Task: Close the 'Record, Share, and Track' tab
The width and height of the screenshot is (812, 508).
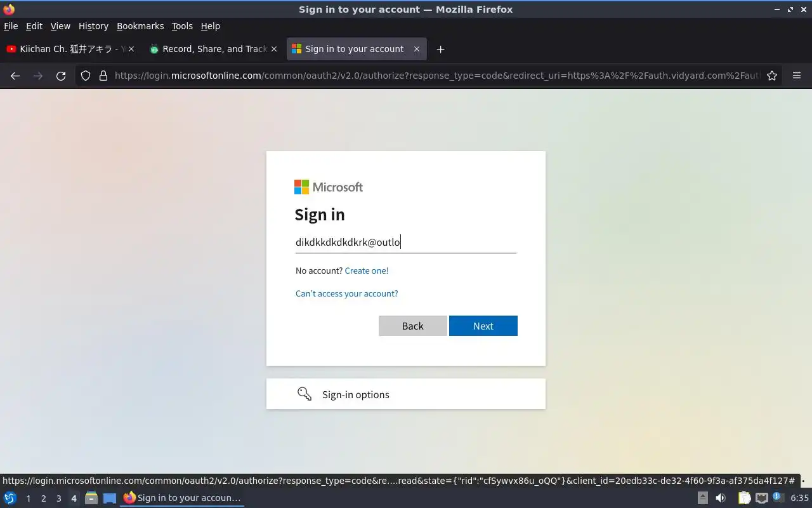Action: 274,49
